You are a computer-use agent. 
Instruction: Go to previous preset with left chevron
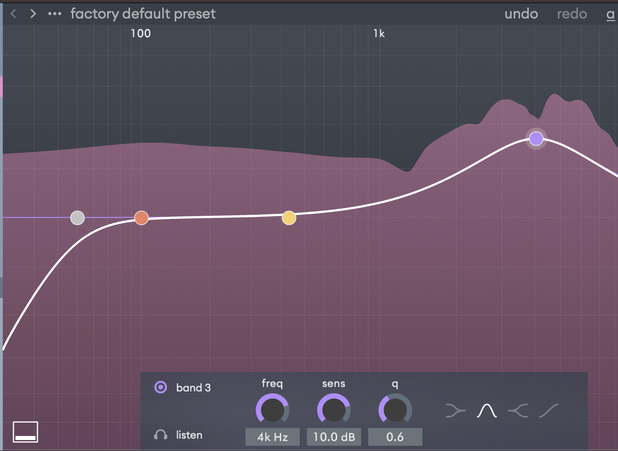(13, 14)
